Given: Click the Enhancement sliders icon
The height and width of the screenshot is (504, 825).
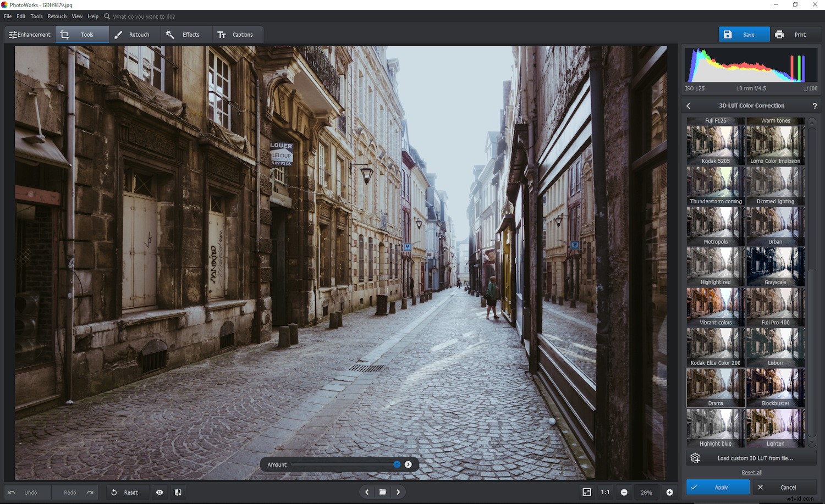Looking at the screenshot, I should point(12,34).
